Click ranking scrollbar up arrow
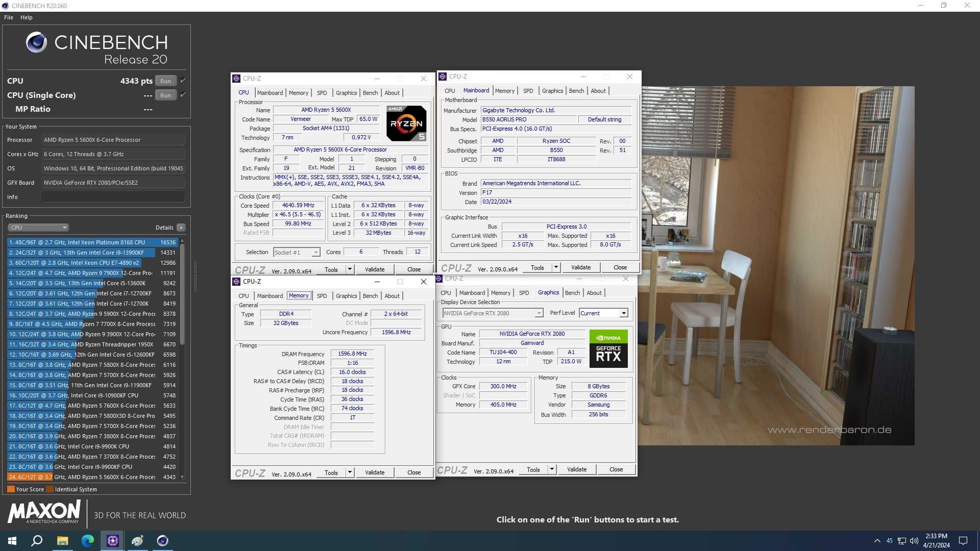 click(182, 241)
